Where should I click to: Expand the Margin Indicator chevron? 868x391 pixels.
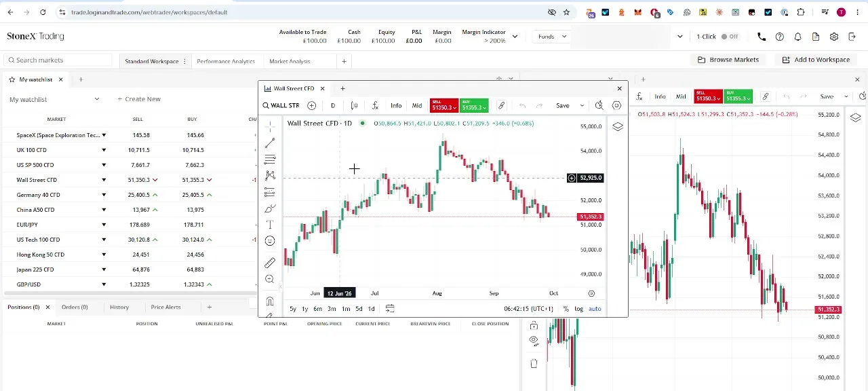click(515, 37)
